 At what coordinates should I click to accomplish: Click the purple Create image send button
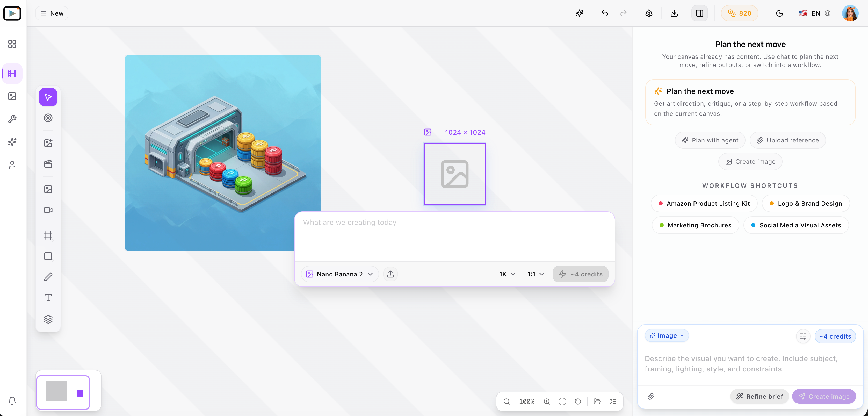coord(824,396)
